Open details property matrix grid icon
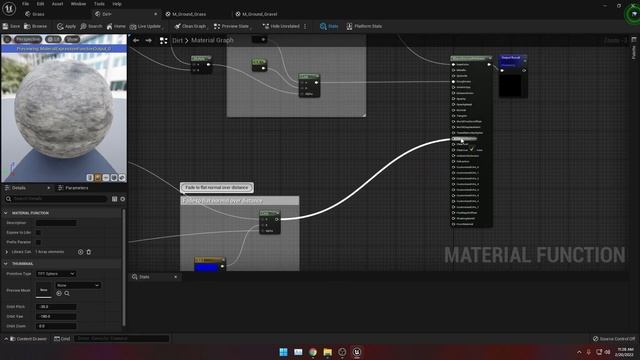The image size is (640, 360). click(x=115, y=199)
